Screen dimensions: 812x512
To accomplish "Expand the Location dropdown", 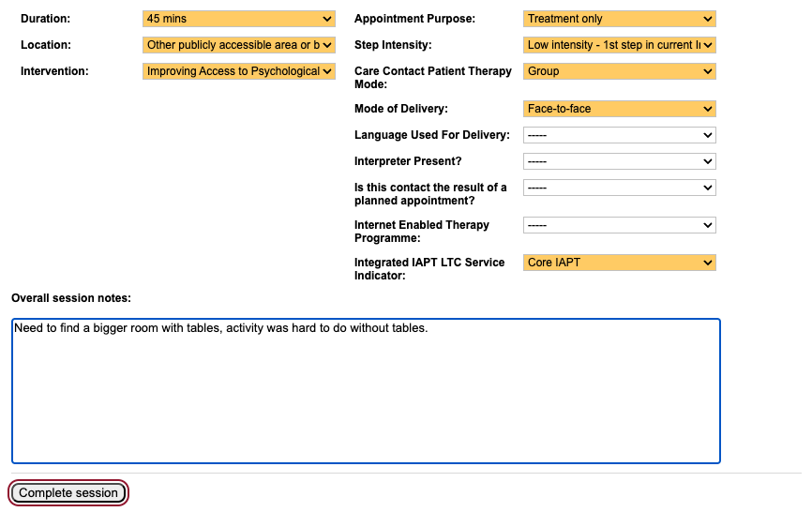I will pos(239,45).
